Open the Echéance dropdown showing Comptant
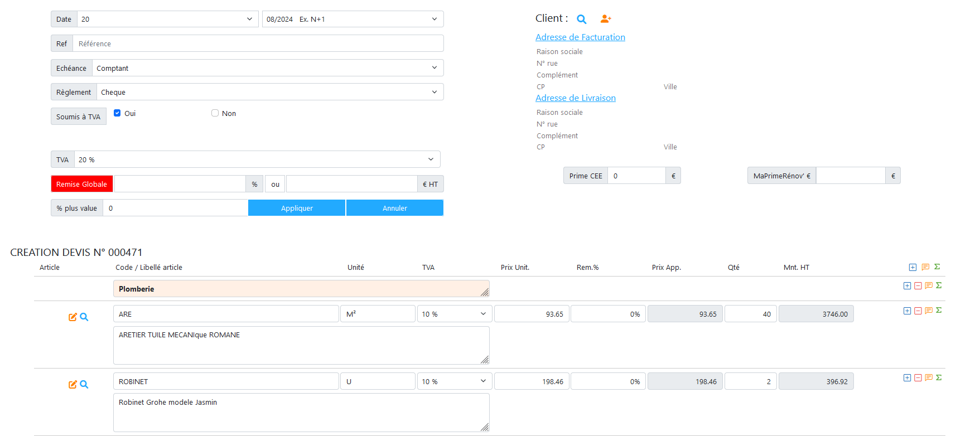The height and width of the screenshot is (436, 980). pyautogui.click(x=268, y=68)
